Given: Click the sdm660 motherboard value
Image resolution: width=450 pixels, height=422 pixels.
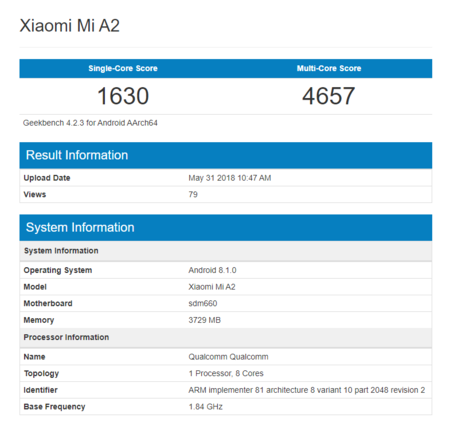Looking at the screenshot, I should click(203, 303).
